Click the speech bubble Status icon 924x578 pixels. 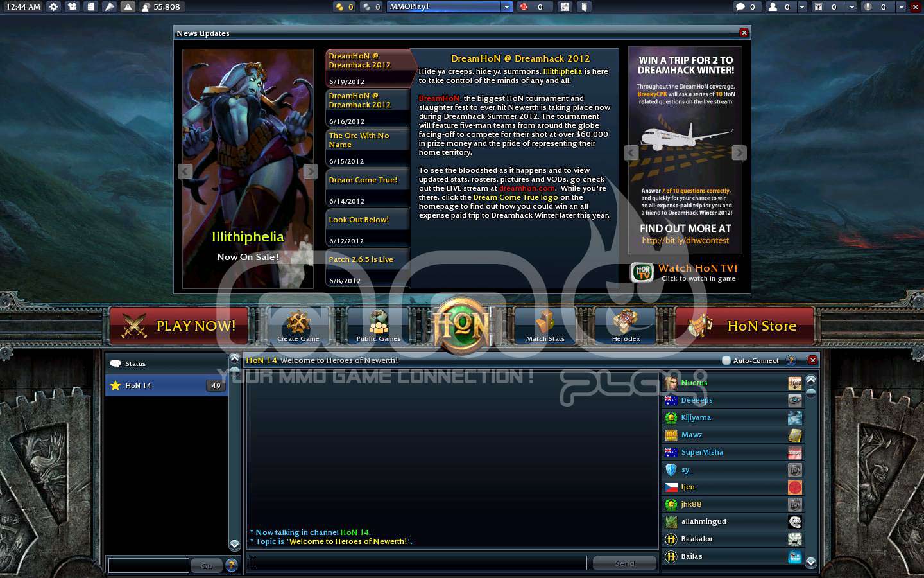click(116, 363)
